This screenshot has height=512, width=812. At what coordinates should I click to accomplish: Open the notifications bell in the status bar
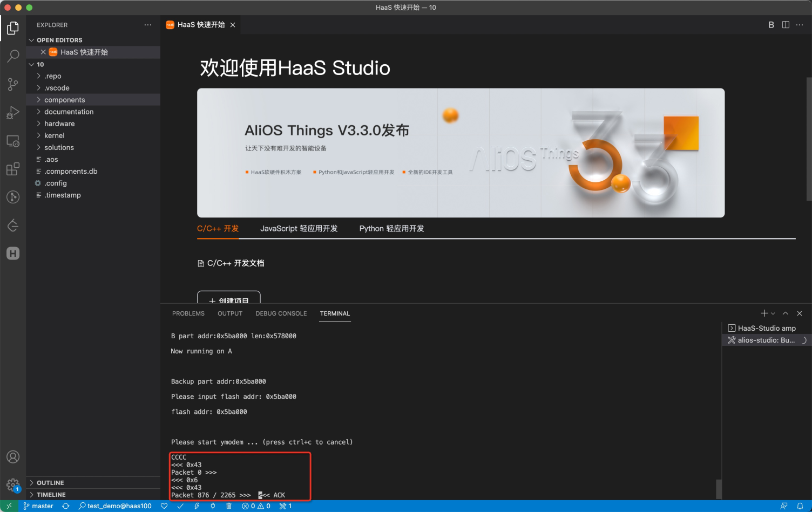click(800, 506)
